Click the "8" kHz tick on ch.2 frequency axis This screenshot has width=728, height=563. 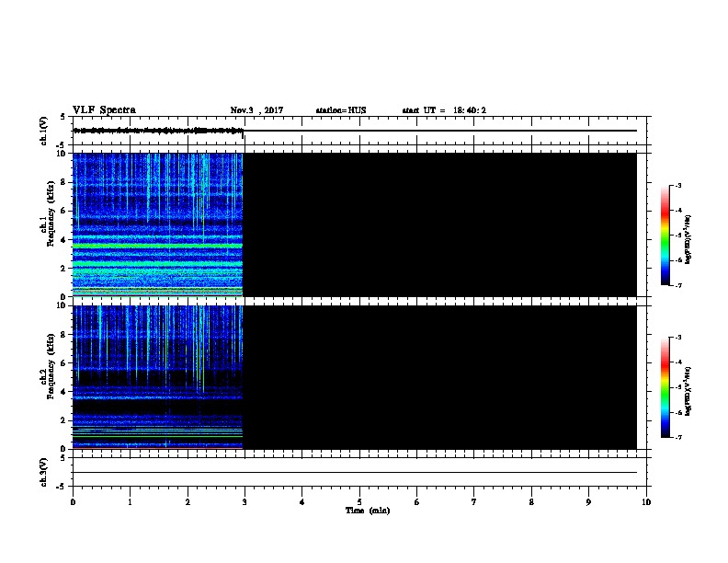pyautogui.click(x=64, y=335)
